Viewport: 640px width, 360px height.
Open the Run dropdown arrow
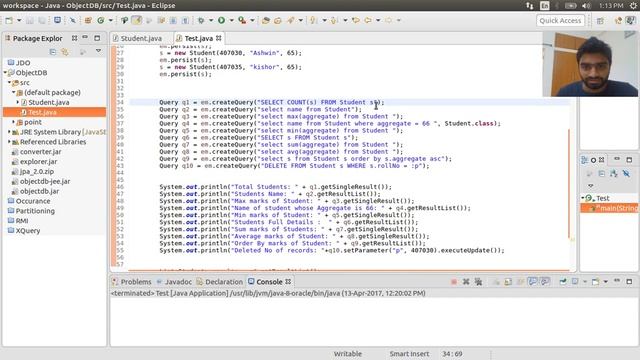coord(231,20)
